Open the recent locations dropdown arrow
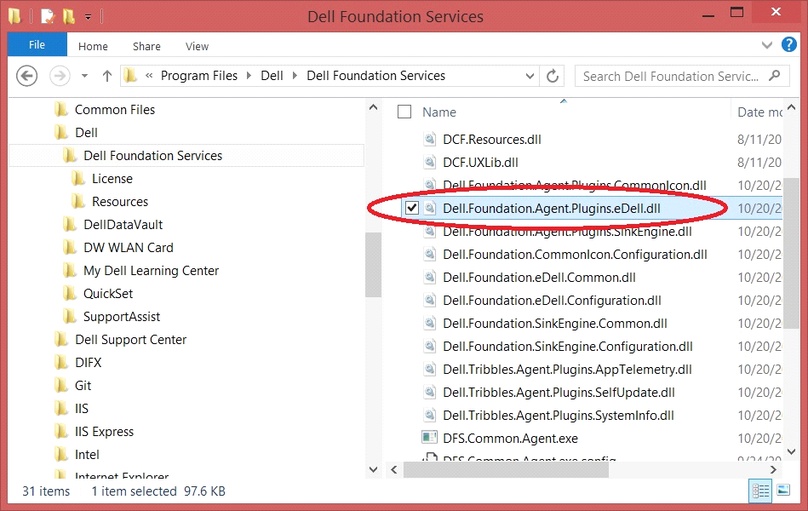 (x=84, y=76)
